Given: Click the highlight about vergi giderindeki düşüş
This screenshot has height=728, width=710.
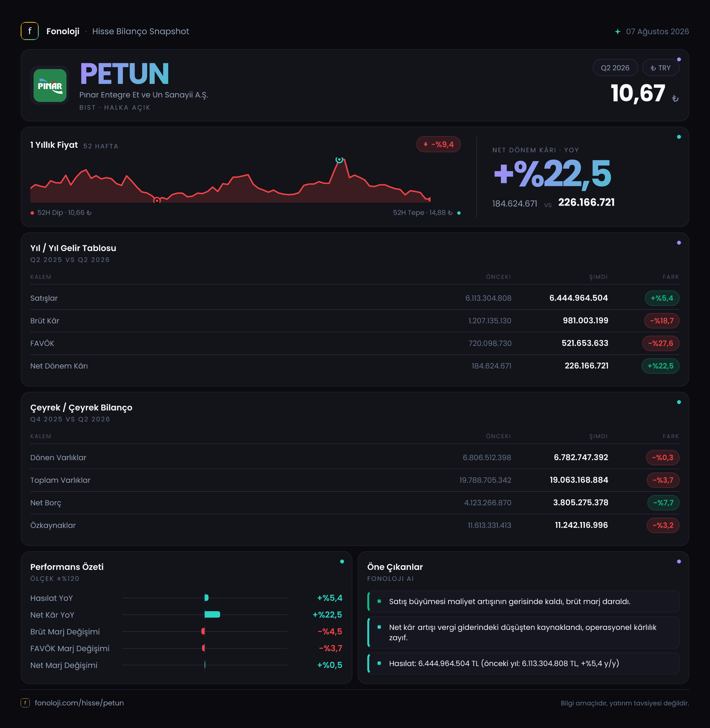Looking at the screenshot, I should pyautogui.click(x=523, y=632).
